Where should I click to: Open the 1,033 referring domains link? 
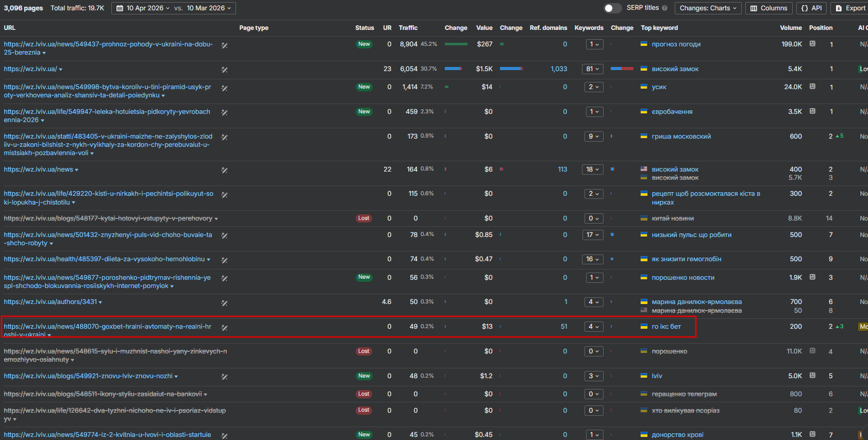tap(559, 69)
